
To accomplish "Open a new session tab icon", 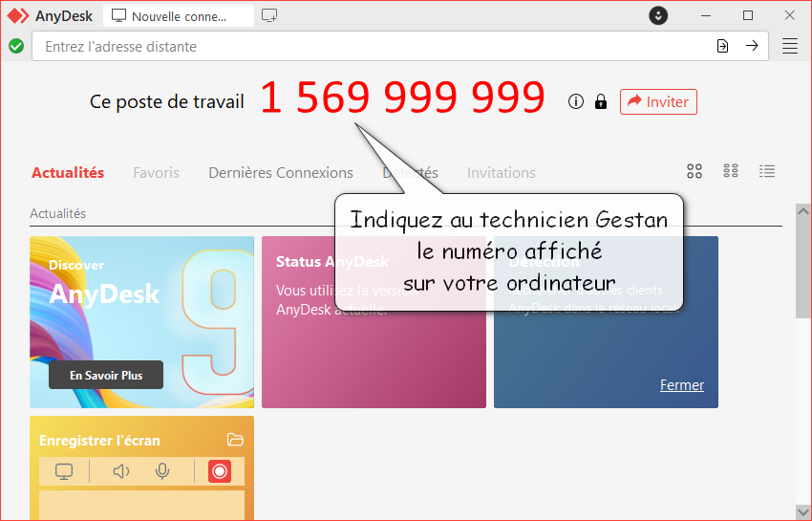I will pos(269,15).
